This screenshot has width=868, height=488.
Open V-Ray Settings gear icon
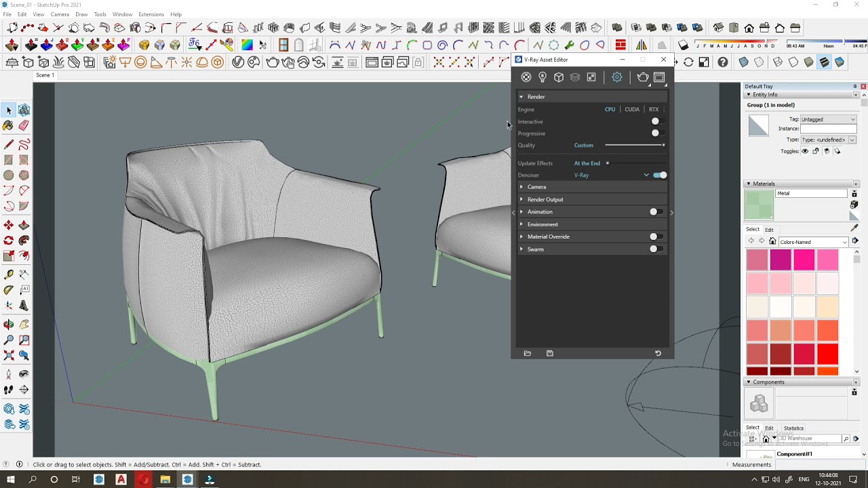click(x=617, y=77)
